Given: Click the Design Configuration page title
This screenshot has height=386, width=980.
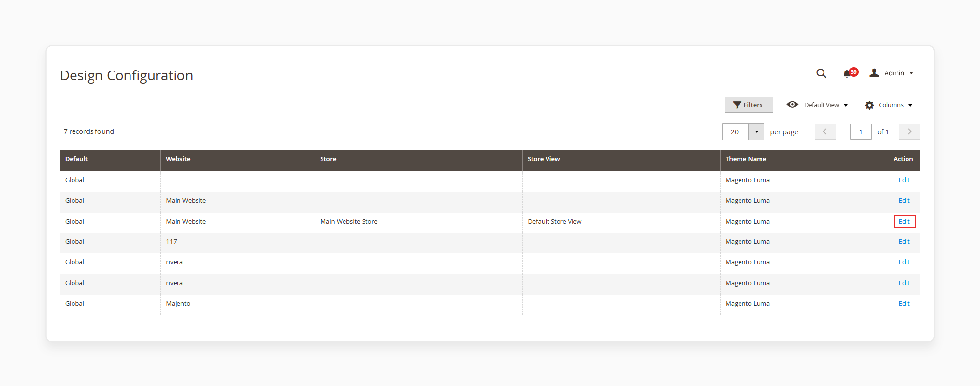Looking at the screenshot, I should (x=126, y=76).
